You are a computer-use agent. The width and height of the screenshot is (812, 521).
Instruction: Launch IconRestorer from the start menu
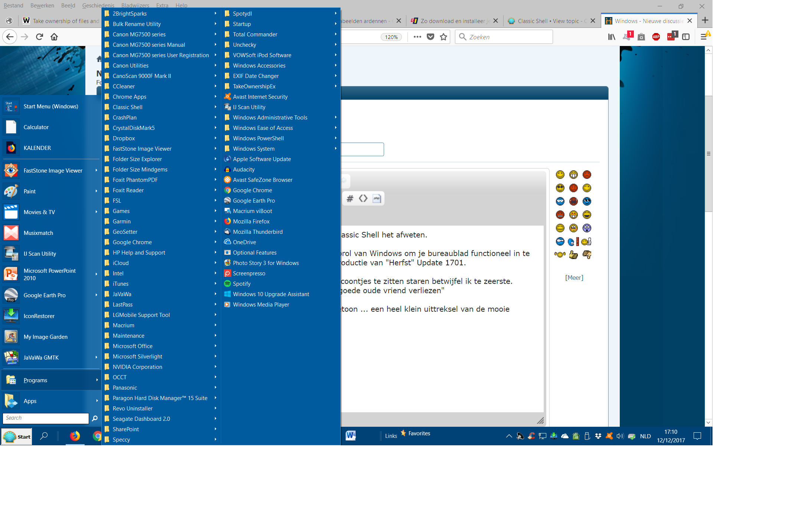(51, 316)
